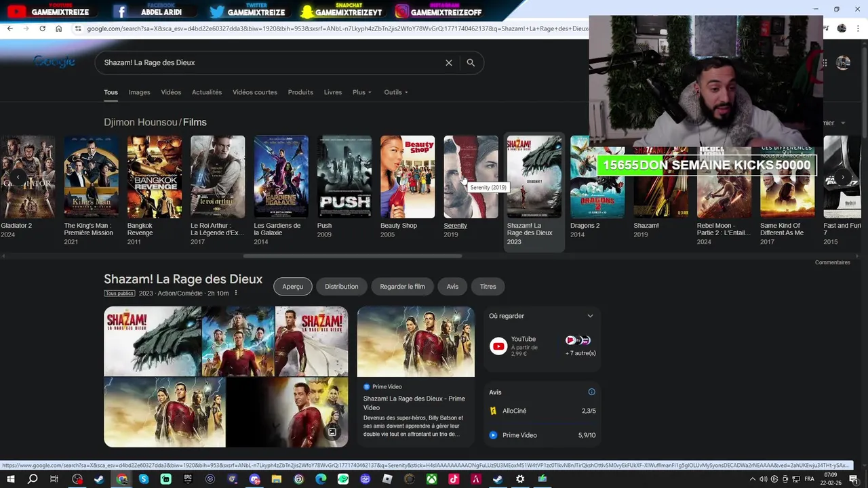The width and height of the screenshot is (868, 488).
Task: Open Windows Start menu
Action: 11,479
